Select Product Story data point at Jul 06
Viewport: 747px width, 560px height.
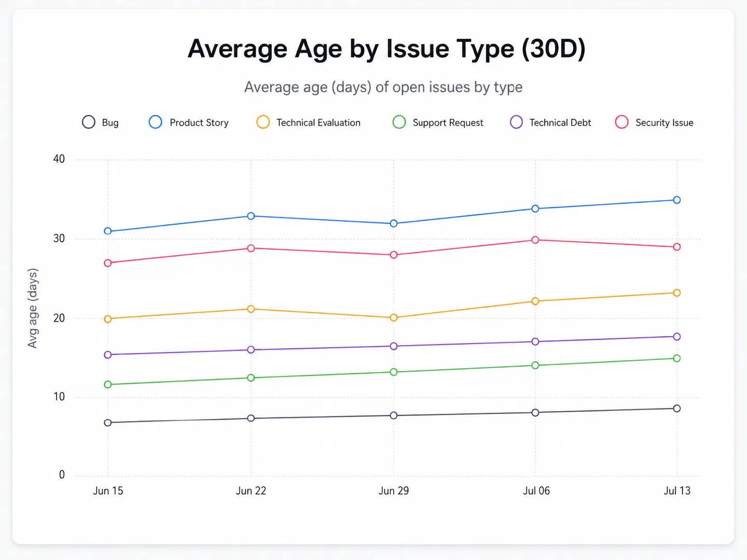pyautogui.click(x=535, y=208)
